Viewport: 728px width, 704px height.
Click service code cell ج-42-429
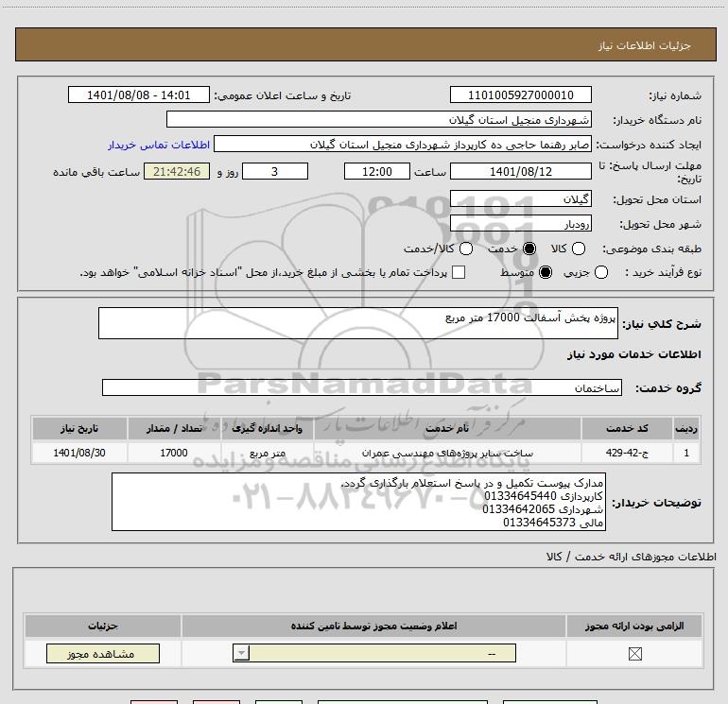tap(627, 453)
